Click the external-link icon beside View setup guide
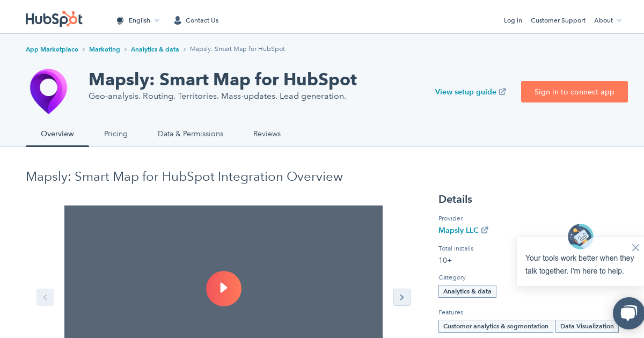Image resolution: width=644 pixels, height=338 pixels. [502, 92]
